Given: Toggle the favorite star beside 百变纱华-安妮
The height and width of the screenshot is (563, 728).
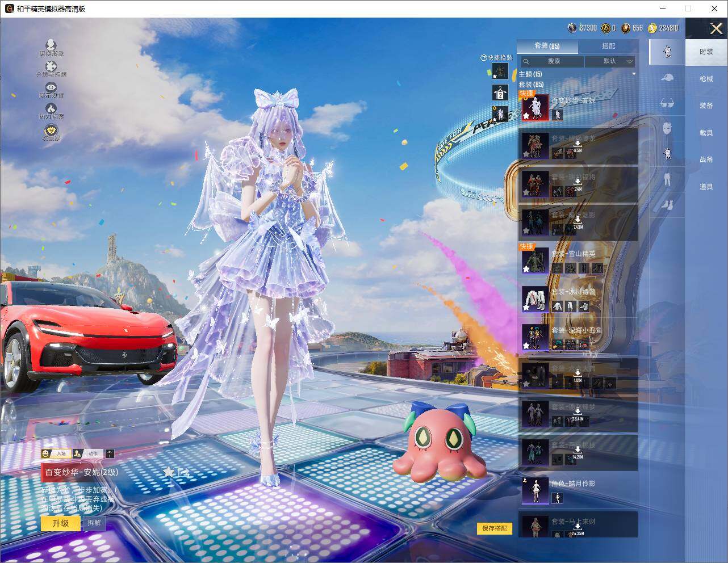Looking at the screenshot, I should pos(169,472).
